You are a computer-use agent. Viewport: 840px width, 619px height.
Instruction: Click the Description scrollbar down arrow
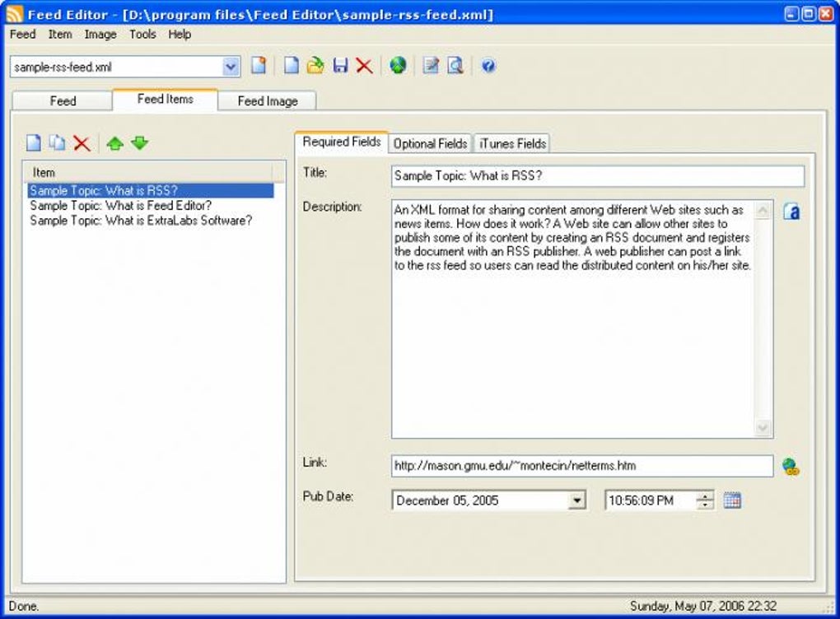coord(763,427)
